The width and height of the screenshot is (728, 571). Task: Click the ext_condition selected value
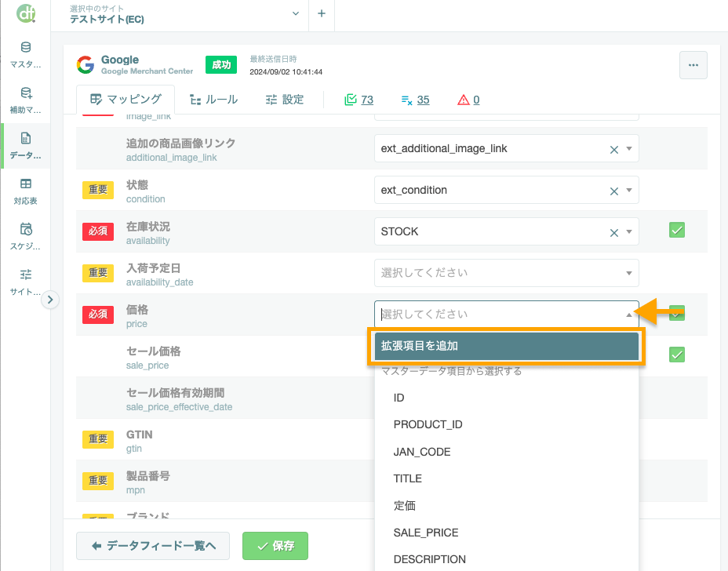point(414,191)
